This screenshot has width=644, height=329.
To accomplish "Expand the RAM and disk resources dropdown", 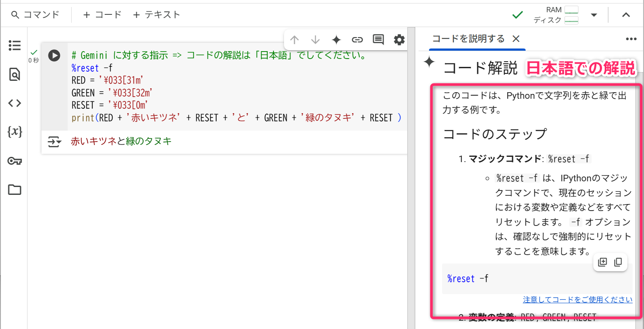I will 594,15.
